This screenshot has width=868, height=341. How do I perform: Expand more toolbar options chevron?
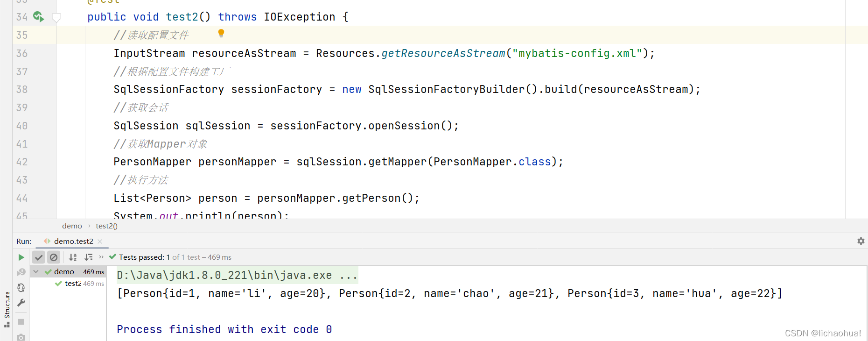[101, 257]
